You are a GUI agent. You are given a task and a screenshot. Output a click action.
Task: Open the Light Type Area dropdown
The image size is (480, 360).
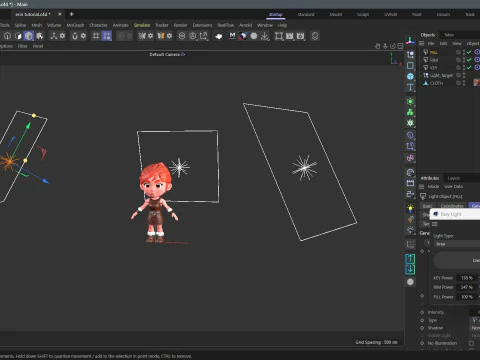click(x=457, y=244)
